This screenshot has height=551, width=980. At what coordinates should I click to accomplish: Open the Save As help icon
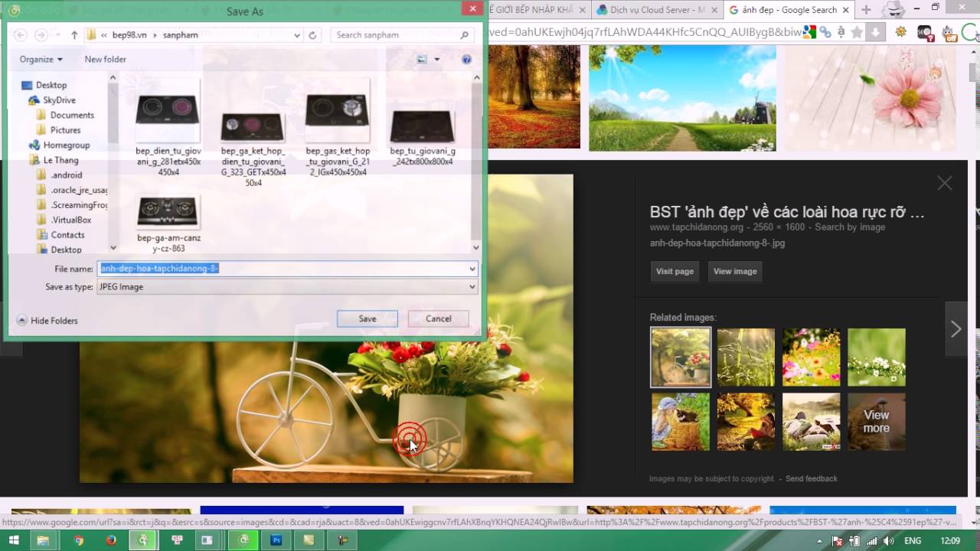pos(466,59)
